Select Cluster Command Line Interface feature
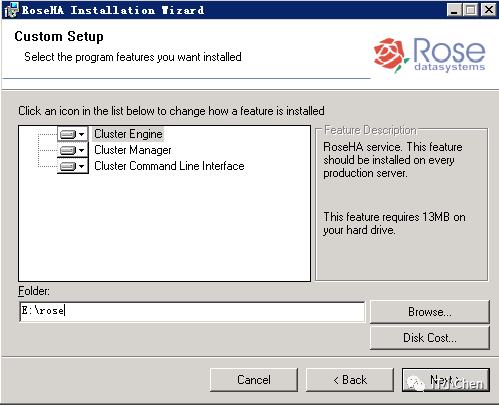 pos(169,166)
